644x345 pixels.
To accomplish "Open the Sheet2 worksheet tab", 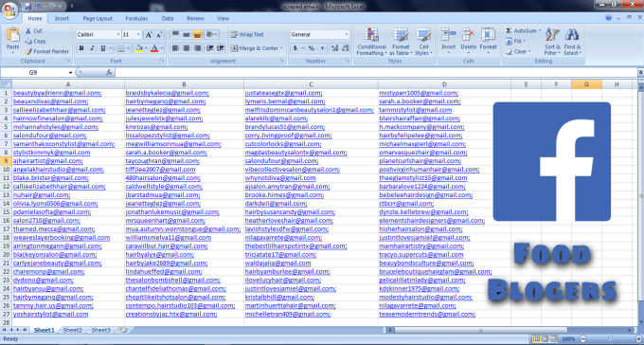I will tap(72, 330).
